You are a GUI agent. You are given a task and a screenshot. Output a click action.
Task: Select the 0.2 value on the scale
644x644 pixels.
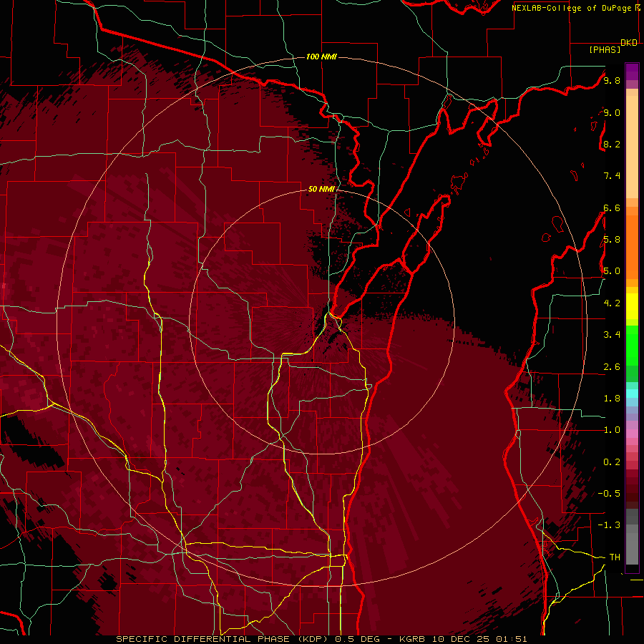(612, 462)
